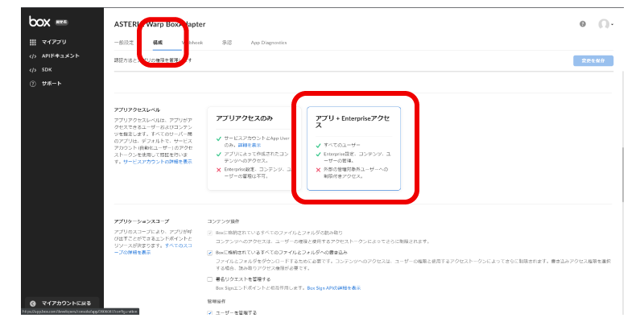This screenshot has height=322, width=644.
Task: Click the SDK code bracket icon
Action: tap(33, 69)
